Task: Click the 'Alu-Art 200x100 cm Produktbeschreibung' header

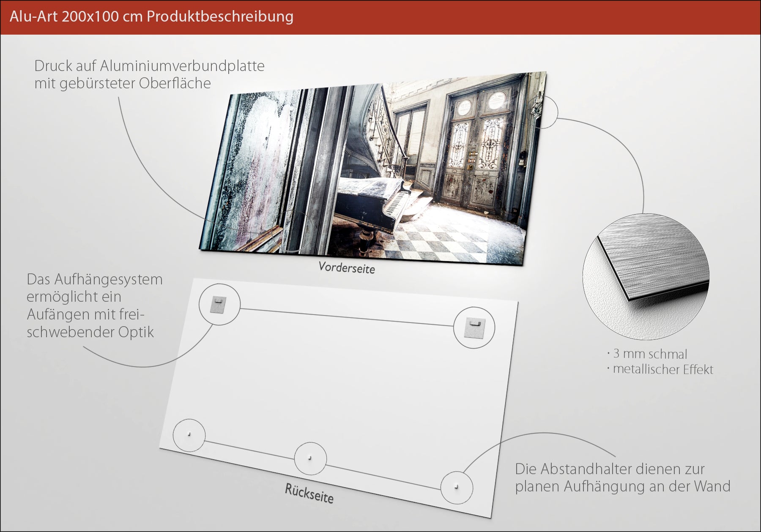Action: coord(151,16)
